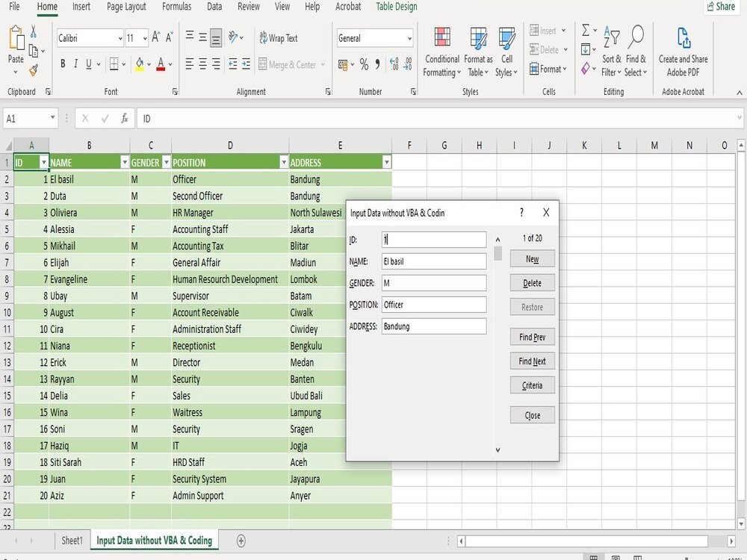Increase font size with large A icon

click(x=156, y=37)
